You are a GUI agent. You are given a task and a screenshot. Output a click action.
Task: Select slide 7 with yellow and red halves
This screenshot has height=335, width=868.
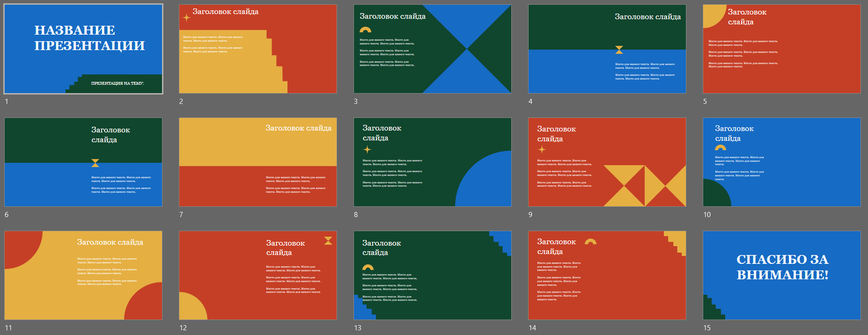258,162
